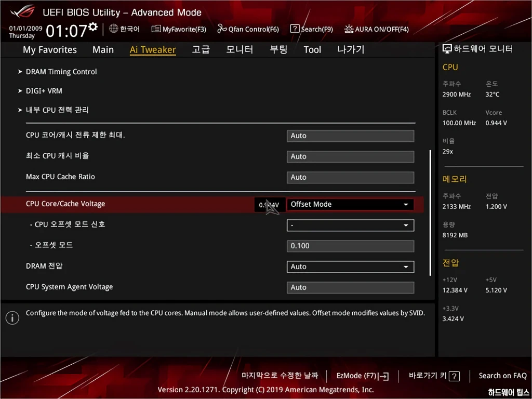Open the MyFavorite list icon

tap(156, 29)
